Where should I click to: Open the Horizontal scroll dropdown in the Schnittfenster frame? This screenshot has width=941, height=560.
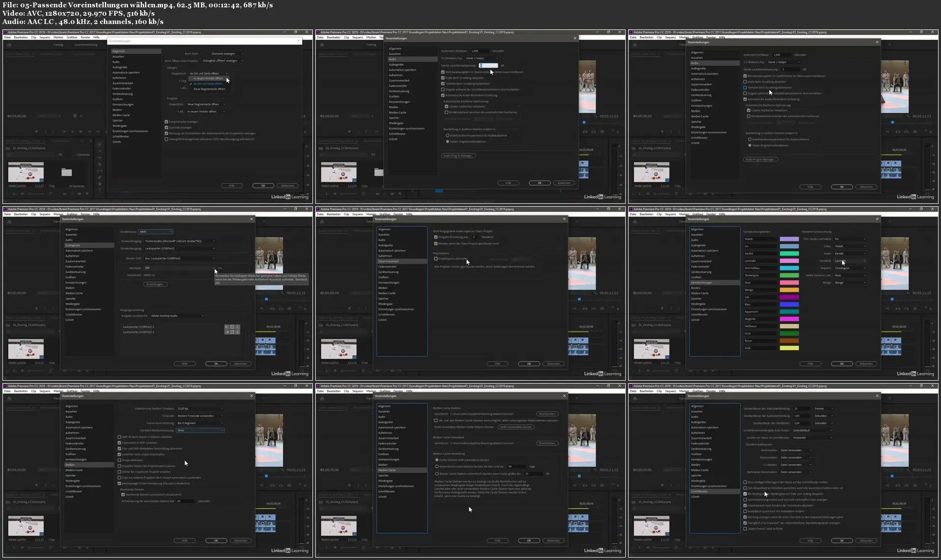(812, 438)
